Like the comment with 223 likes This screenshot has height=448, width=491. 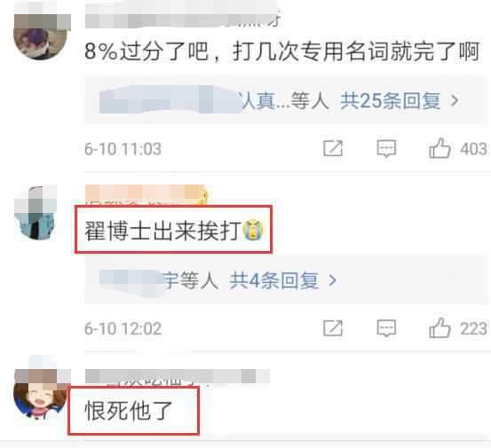(440, 328)
